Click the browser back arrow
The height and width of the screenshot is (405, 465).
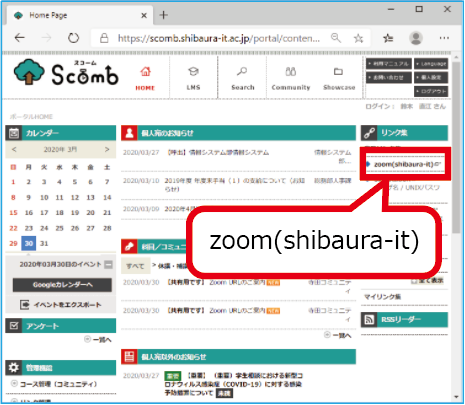tap(20, 38)
